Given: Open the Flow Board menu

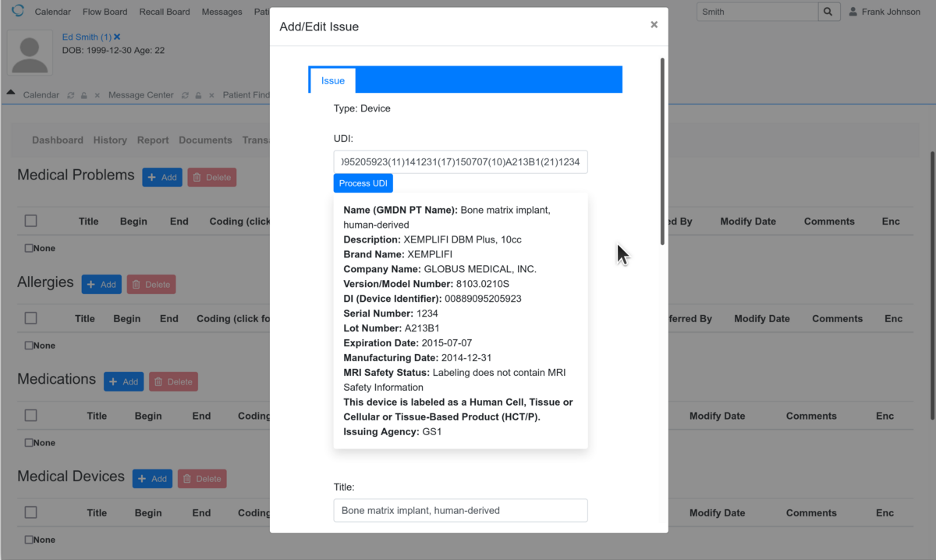Looking at the screenshot, I should point(105,12).
